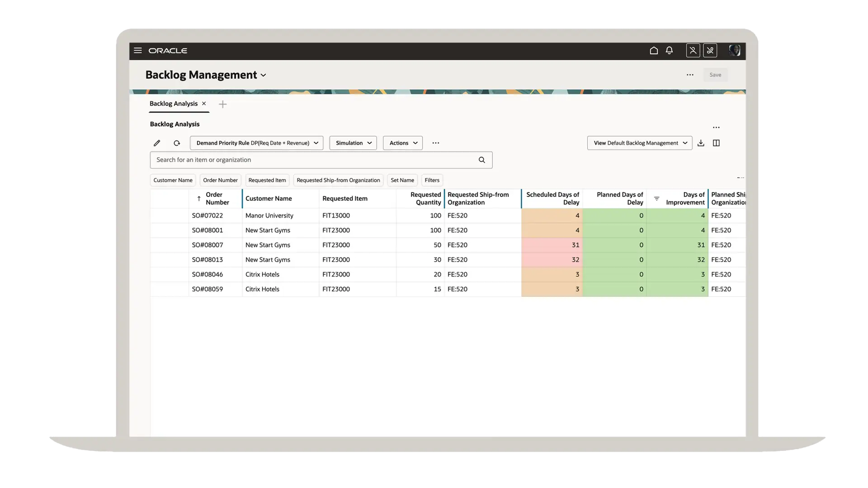Click the Customer Name filter chip
868x488 pixels.
coord(173,180)
